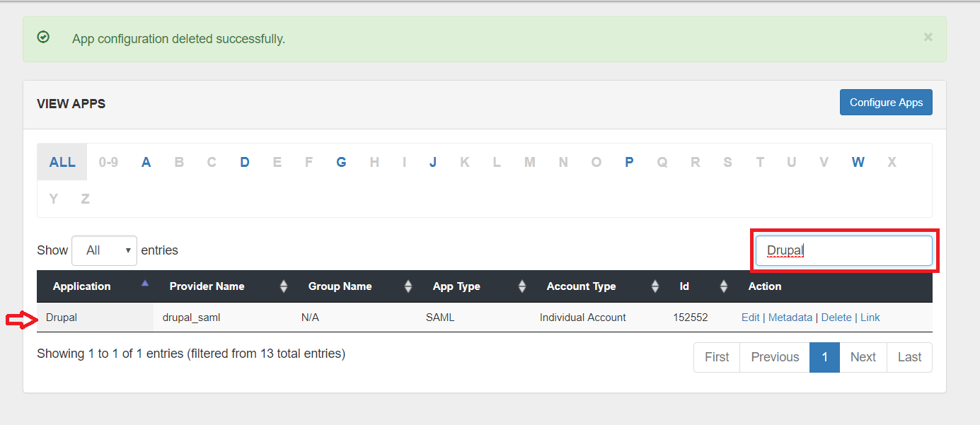Click the search field containing Drupal
The width and height of the screenshot is (980, 425).
843,250
